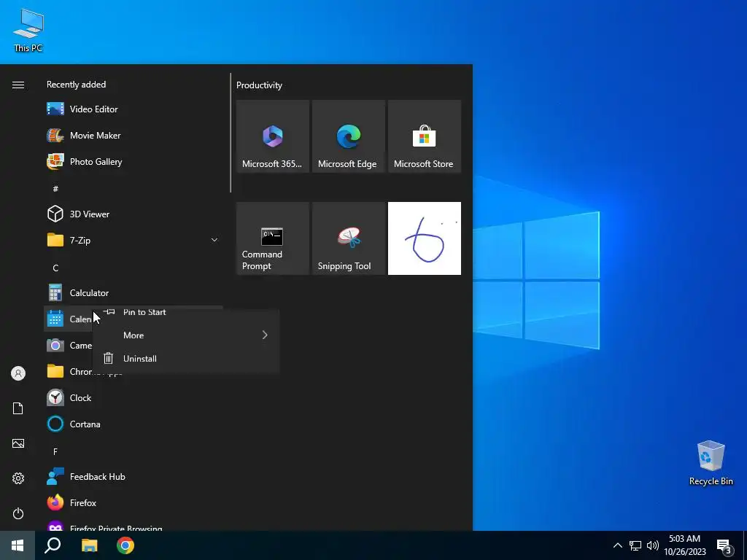
Task: Launch Movie Maker app
Action: pyautogui.click(x=133, y=135)
